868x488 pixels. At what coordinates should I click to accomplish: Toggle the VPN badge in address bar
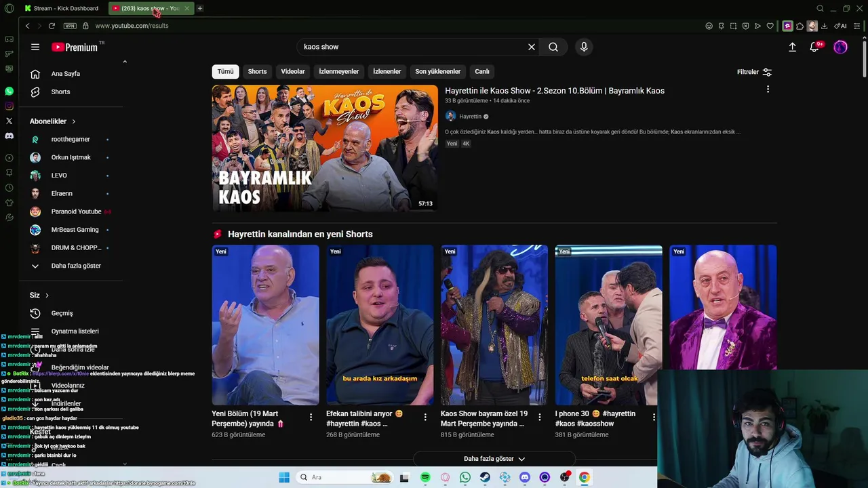[x=70, y=26]
